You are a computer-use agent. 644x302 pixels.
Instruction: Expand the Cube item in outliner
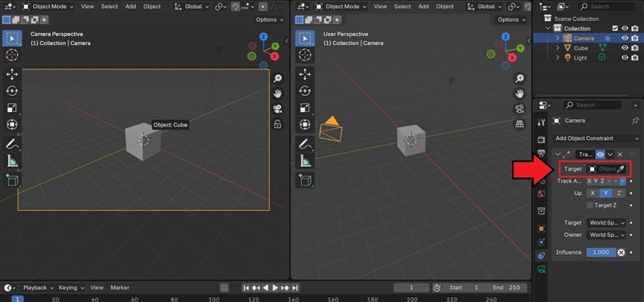[558, 48]
